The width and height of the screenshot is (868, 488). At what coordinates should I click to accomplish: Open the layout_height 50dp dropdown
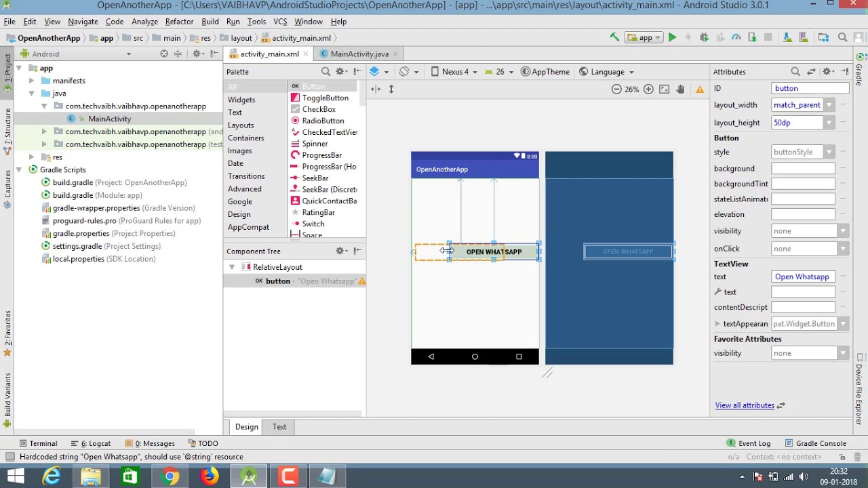[829, 123]
